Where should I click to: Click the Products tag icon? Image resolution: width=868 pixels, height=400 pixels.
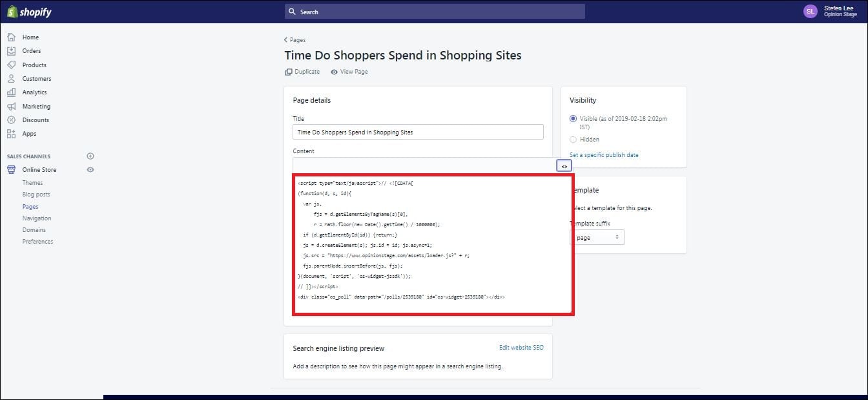(x=11, y=65)
